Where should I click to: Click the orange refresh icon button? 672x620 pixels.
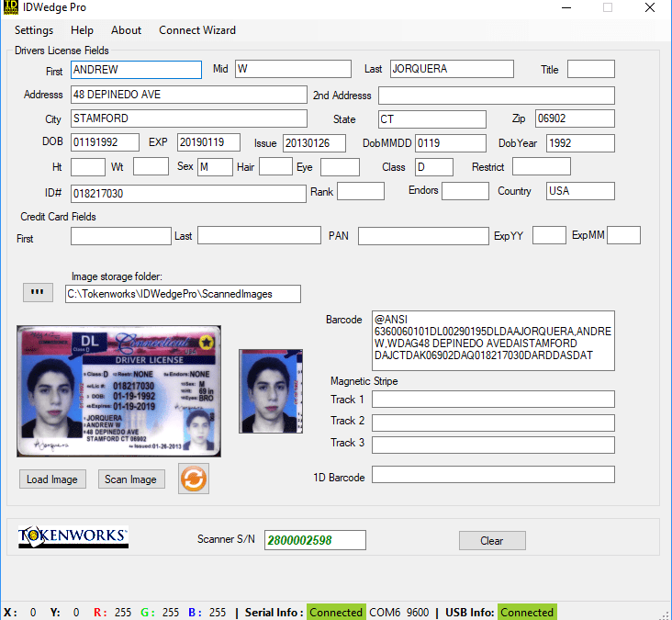pyautogui.click(x=194, y=479)
